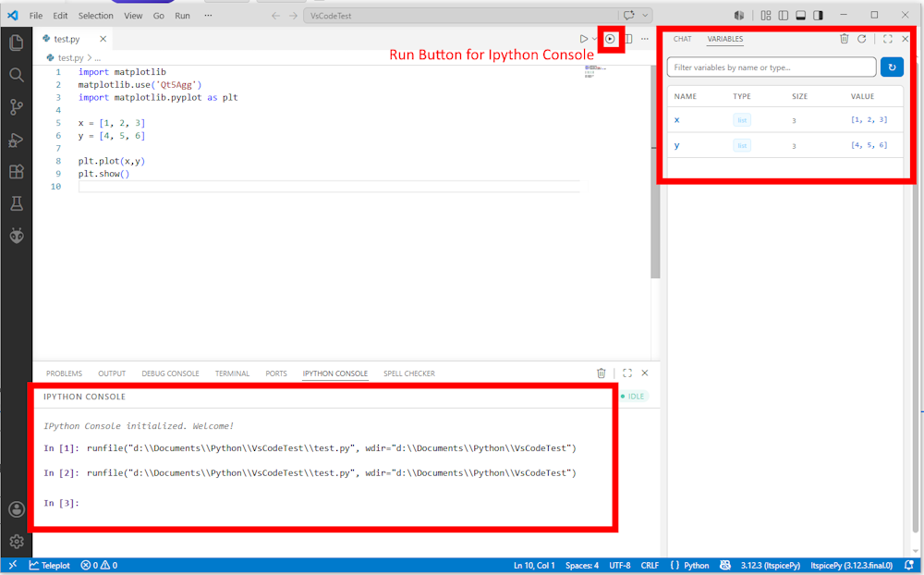The height and width of the screenshot is (575, 924).
Task: Open notifications bell in status bar
Action: point(909,566)
